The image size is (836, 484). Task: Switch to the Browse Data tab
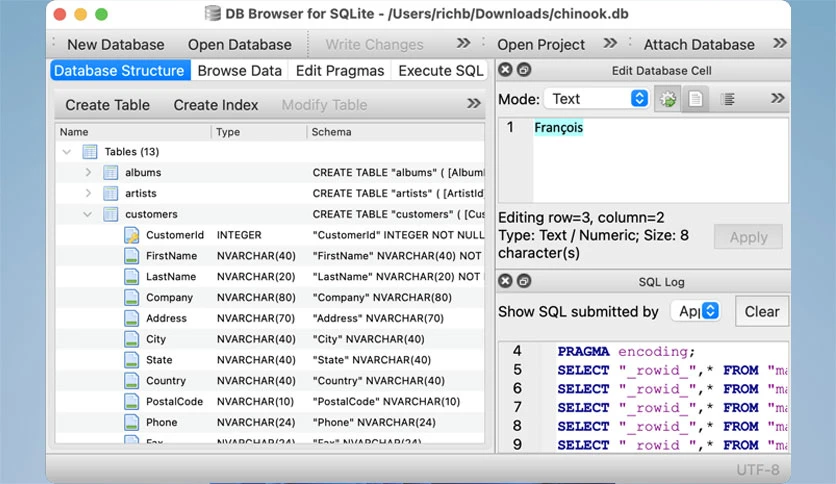pos(239,71)
